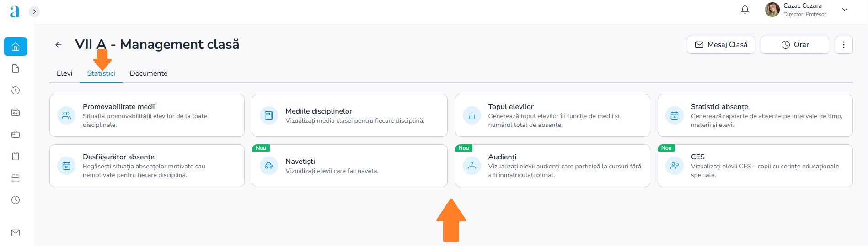Image resolution: width=868 pixels, height=246 pixels.
Task: Go back using the left arrow
Action: [59, 45]
